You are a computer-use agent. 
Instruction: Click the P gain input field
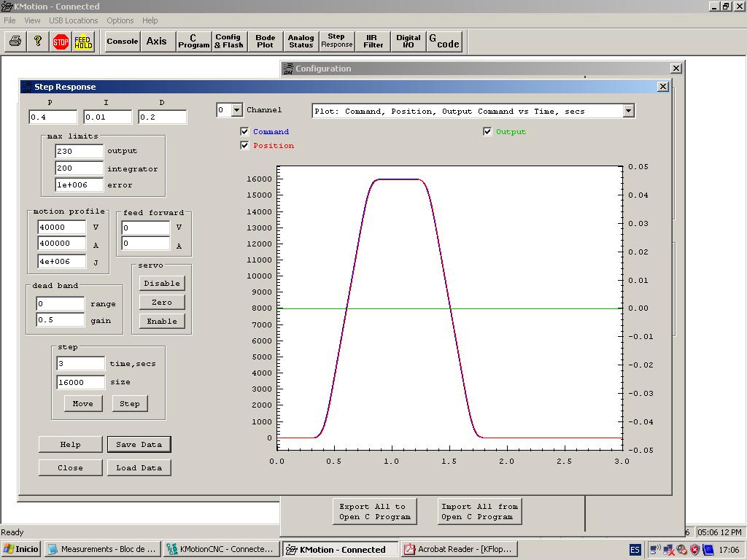[x=53, y=117]
